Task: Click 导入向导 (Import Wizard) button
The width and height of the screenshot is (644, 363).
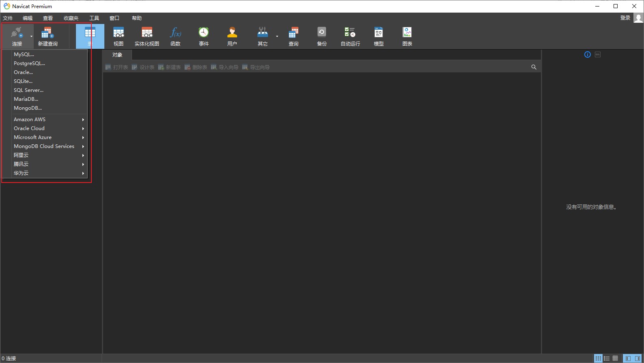Action: (x=225, y=67)
